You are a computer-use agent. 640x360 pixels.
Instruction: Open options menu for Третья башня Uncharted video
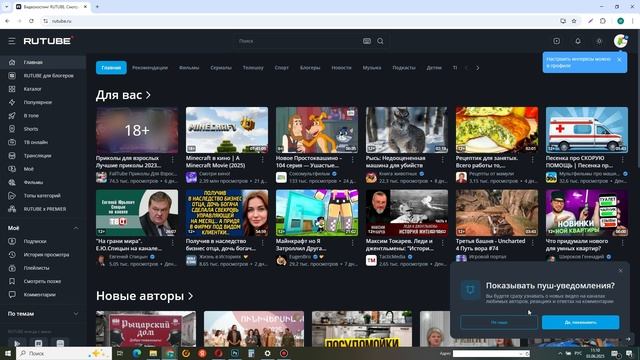coord(532,243)
